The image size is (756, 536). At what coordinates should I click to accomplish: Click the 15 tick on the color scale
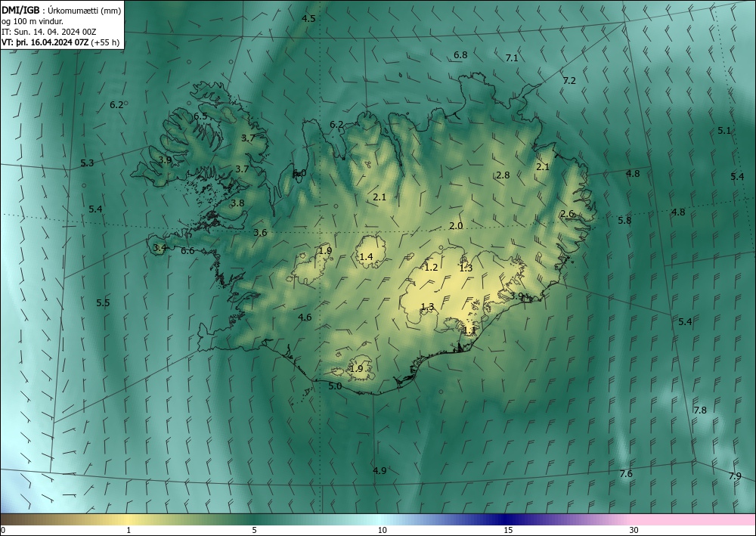[508, 531]
